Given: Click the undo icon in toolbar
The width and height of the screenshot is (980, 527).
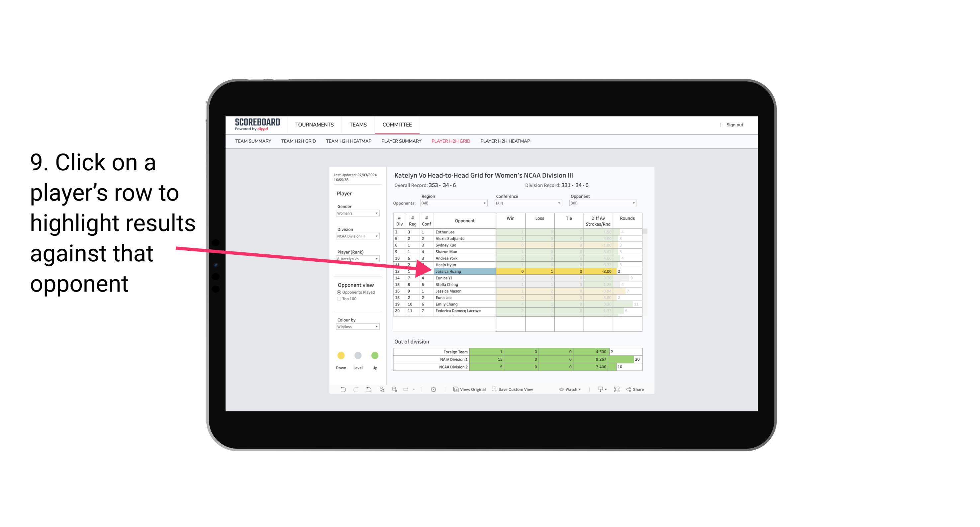Looking at the screenshot, I should point(340,390).
